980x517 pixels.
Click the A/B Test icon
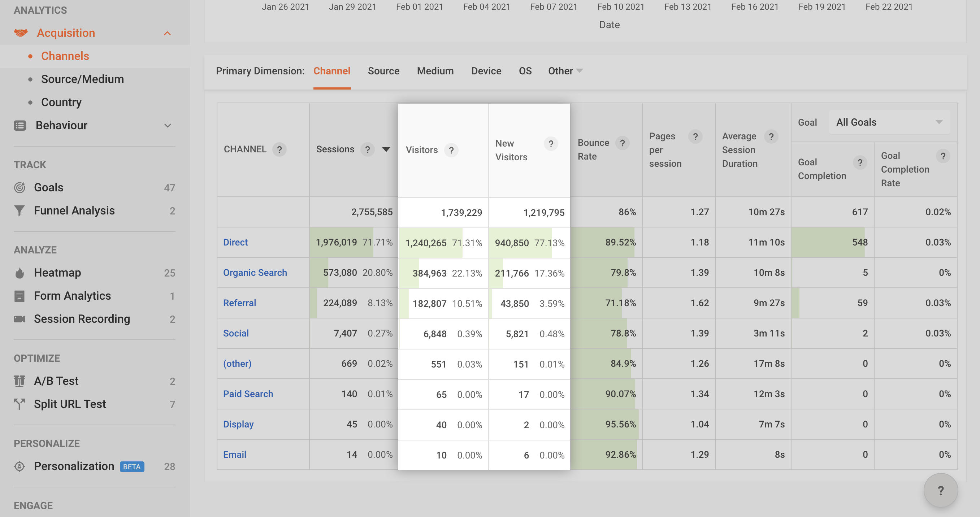pyautogui.click(x=19, y=381)
